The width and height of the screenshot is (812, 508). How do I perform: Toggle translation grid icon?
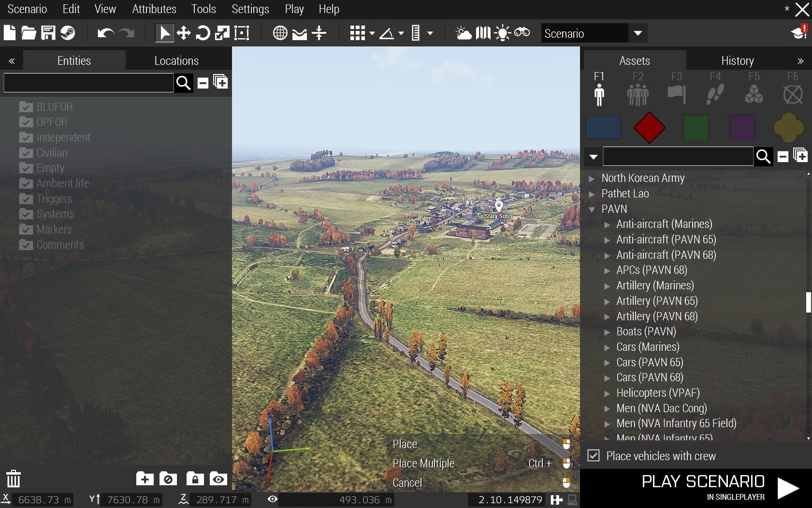(358, 33)
